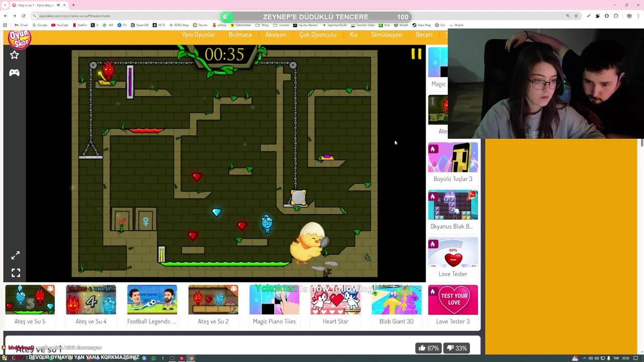Open the Aksiyon category
Screen dimensions: 644x362
pyautogui.click(x=275, y=35)
